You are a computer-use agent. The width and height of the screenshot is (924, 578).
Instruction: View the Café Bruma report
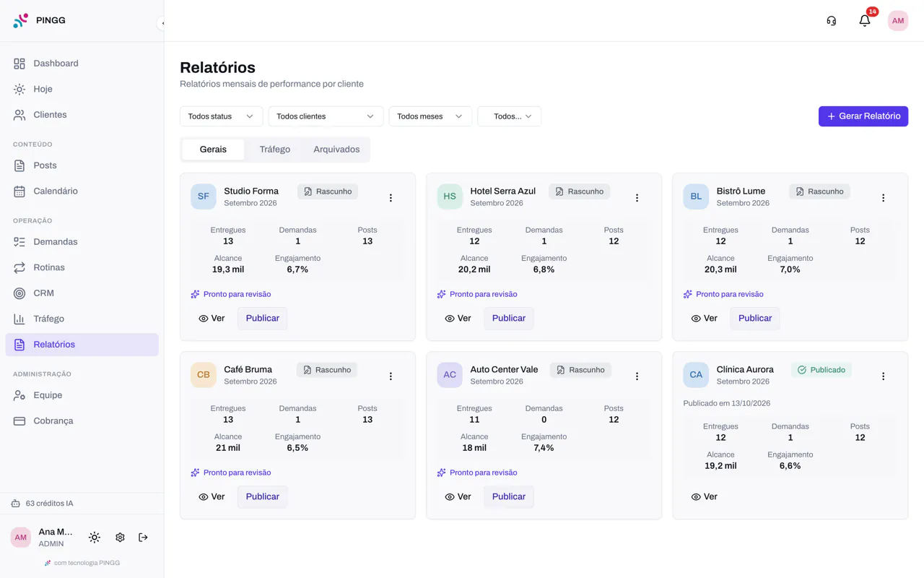coord(212,497)
